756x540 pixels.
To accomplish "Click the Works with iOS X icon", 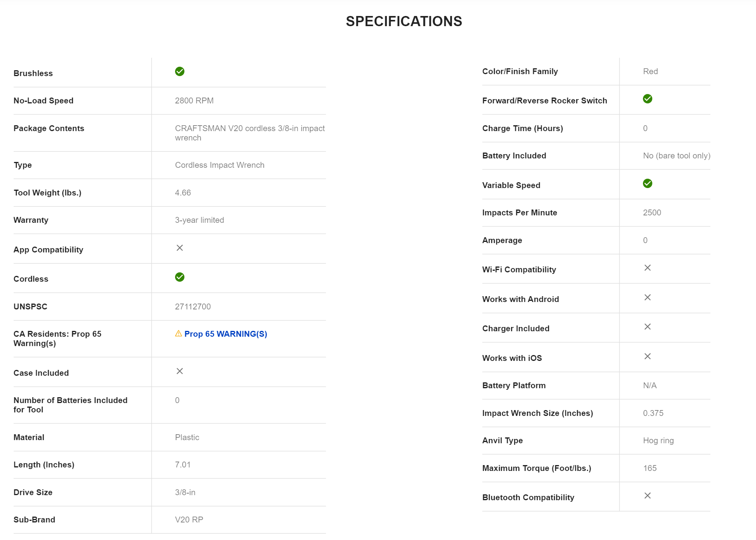I will [647, 356].
